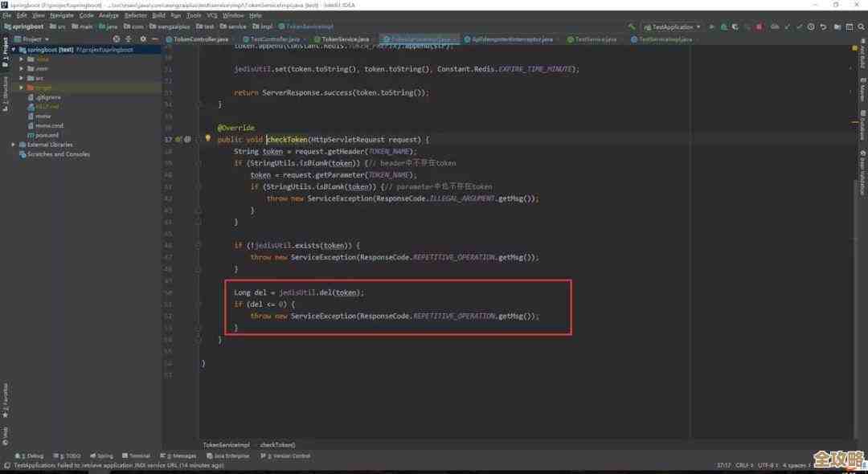Expand the External Libraries tree node

pyautogui.click(x=14, y=145)
